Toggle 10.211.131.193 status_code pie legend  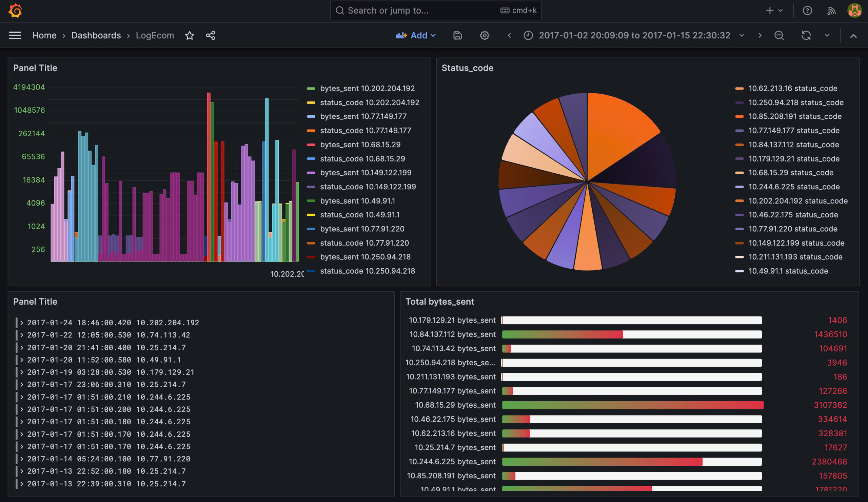[795, 257]
